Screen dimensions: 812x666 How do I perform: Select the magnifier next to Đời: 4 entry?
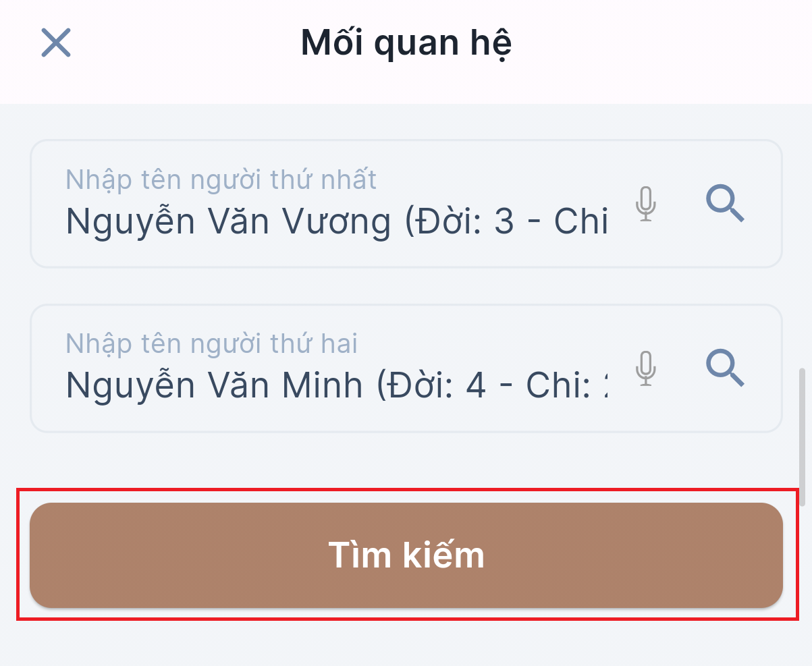[x=726, y=368]
